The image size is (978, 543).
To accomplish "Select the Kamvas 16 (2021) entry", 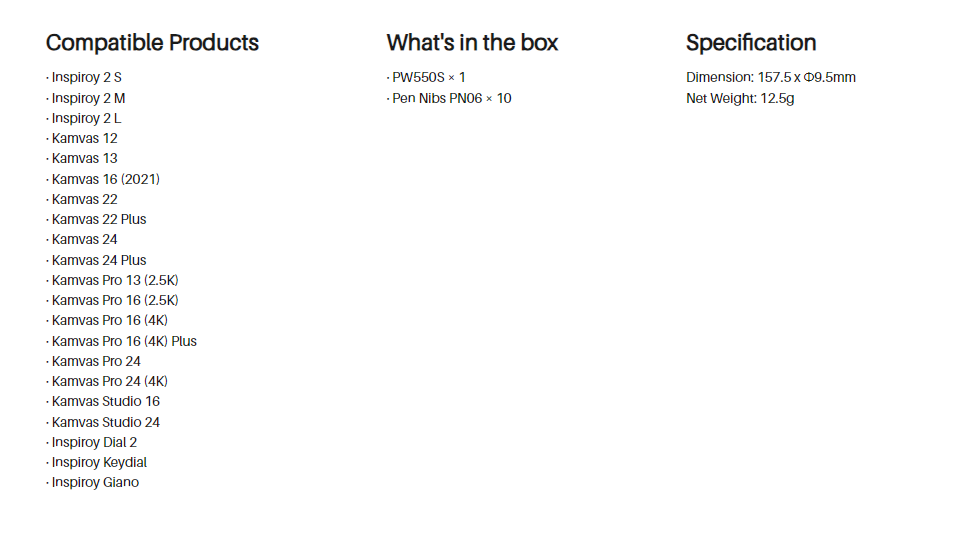I will (x=105, y=179).
